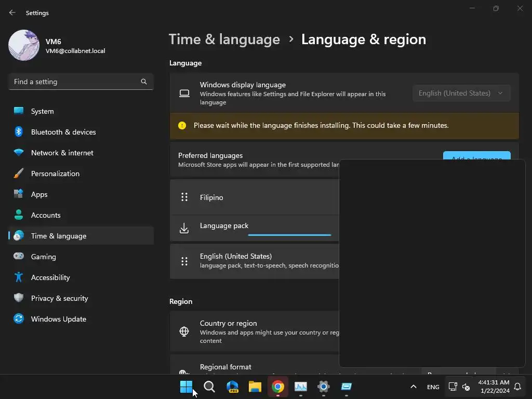The height and width of the screenshot is (399, 532).
Task: Open System settings
Action: pos(81,111)
